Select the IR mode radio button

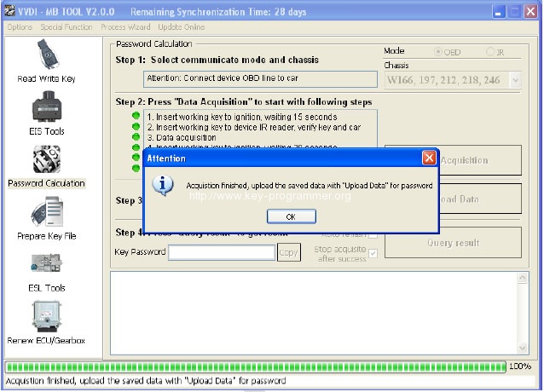(490, 52)
